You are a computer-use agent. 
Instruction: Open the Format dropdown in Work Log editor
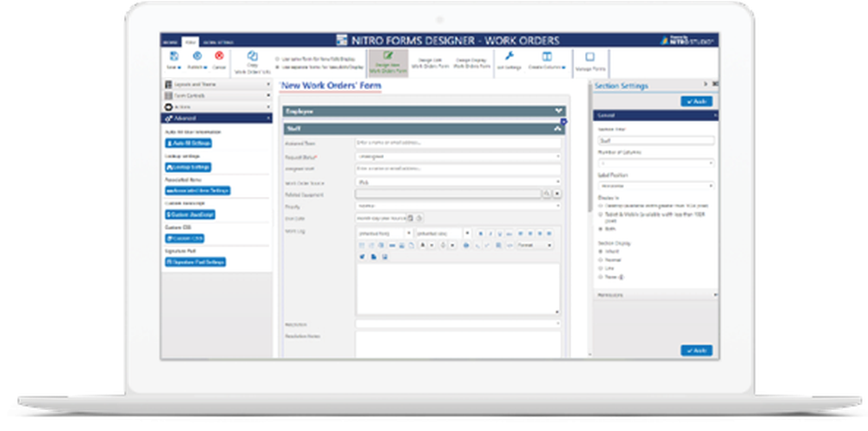tap(535, 245)
